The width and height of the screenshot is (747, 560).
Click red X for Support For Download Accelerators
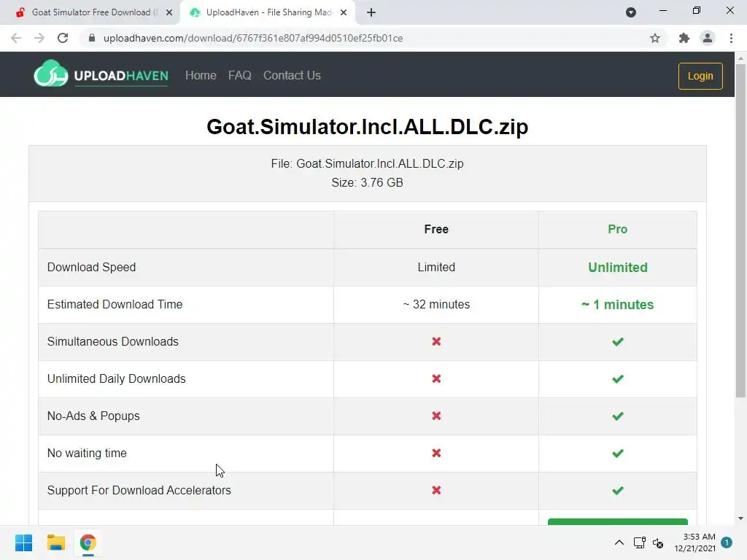(x=436, y=490)
